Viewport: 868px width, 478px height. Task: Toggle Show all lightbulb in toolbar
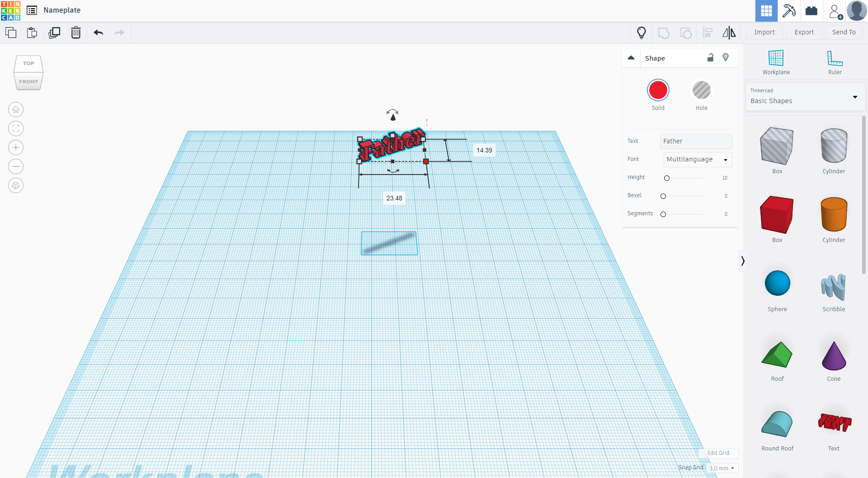point(641,33)
